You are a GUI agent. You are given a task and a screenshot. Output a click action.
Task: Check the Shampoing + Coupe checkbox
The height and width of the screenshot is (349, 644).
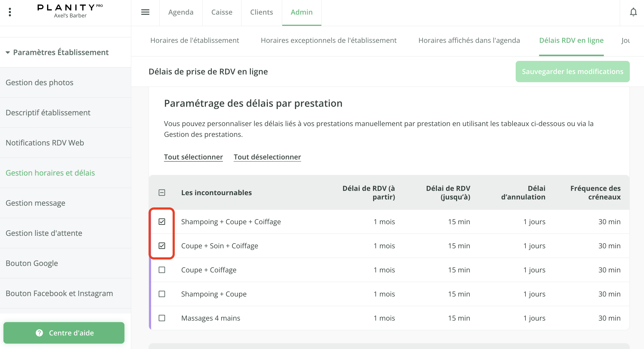pyautogui.click(x=162, y=294)
